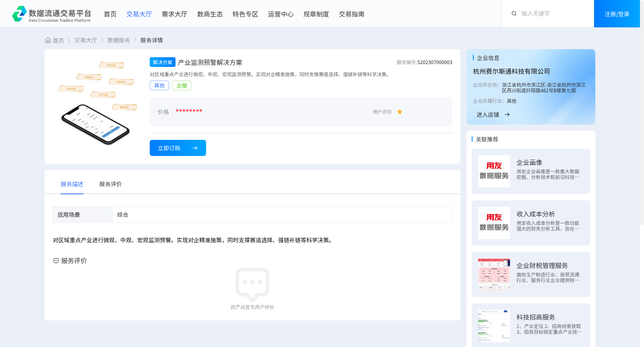Click the empty-review chat bubble icon
This screenshot has height=347, width=644.
(252, 285)
